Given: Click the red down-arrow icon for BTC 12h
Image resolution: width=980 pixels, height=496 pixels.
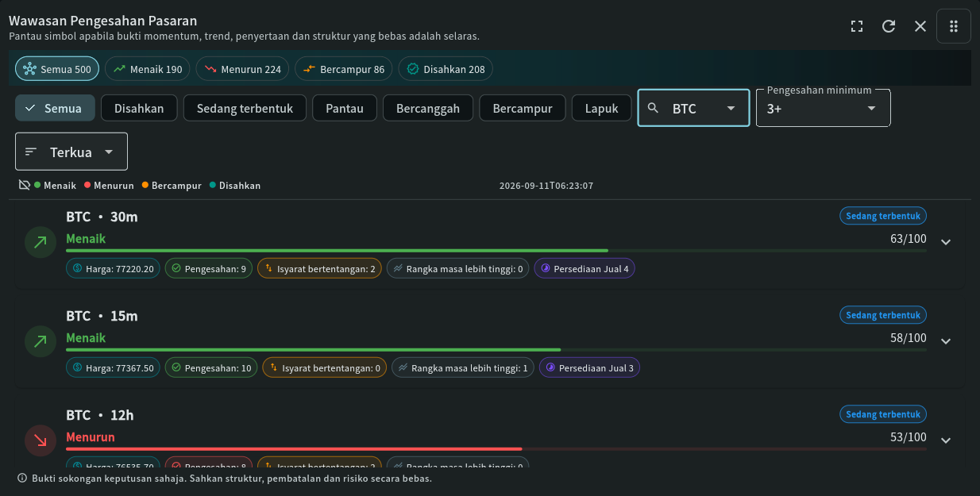Looking at the screenshot, I should [x=41, y=440].
